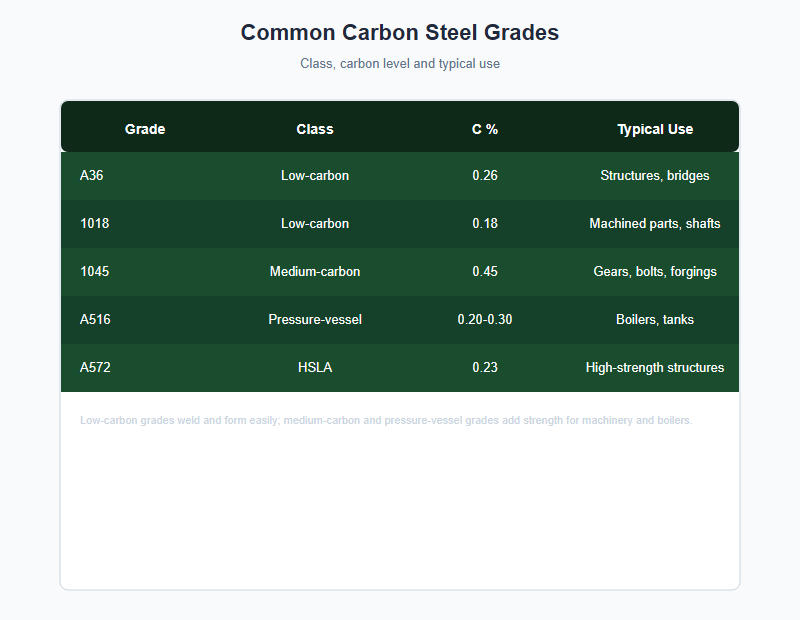Viewport: 800px width, 620px height.
Task: Click the 'C %' column header
Action: tap(485, 129)
